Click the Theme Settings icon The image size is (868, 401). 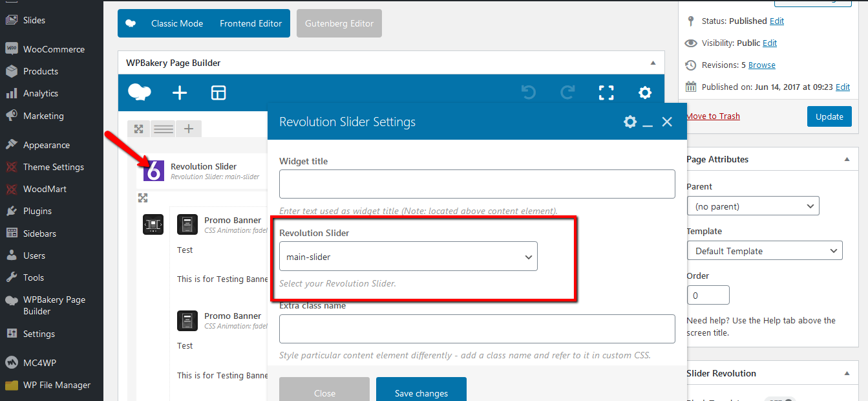(x=11, y=167)
